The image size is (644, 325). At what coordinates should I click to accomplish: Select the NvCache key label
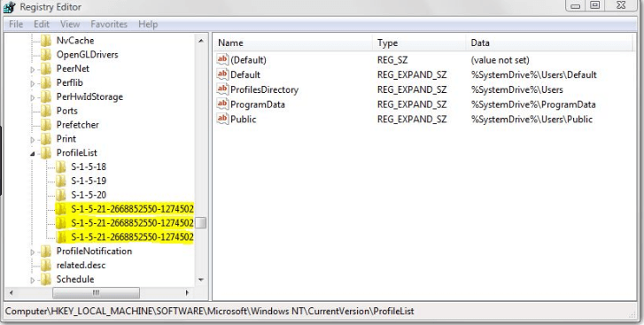[x=75, y=41]
